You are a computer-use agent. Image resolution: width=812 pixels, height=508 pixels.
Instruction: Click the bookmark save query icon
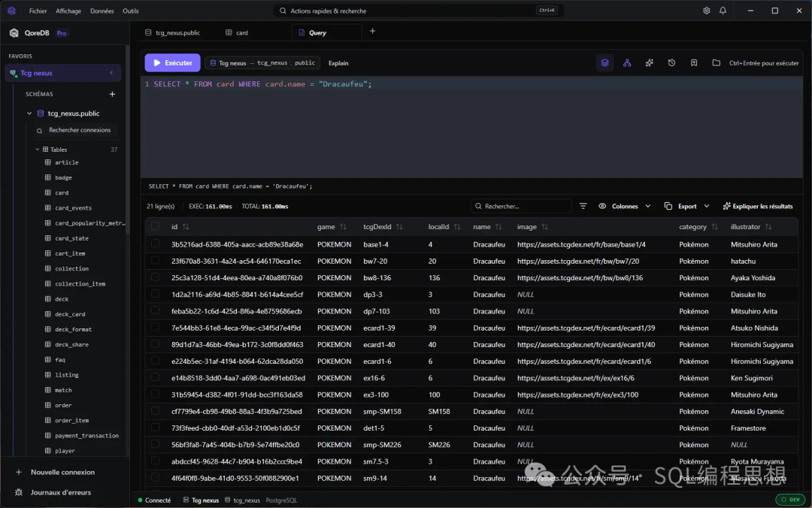tap(694, 63)
